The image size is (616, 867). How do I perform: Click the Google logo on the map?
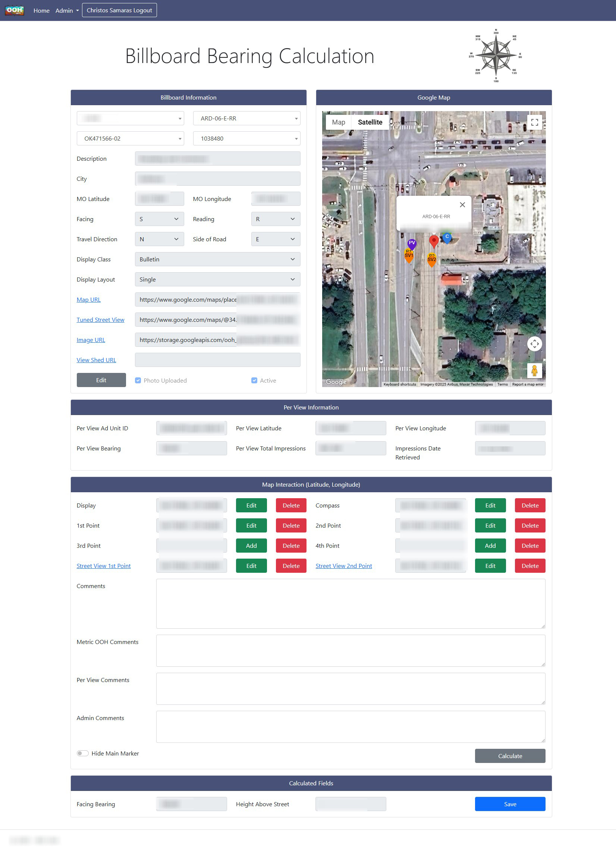[336, 381]
